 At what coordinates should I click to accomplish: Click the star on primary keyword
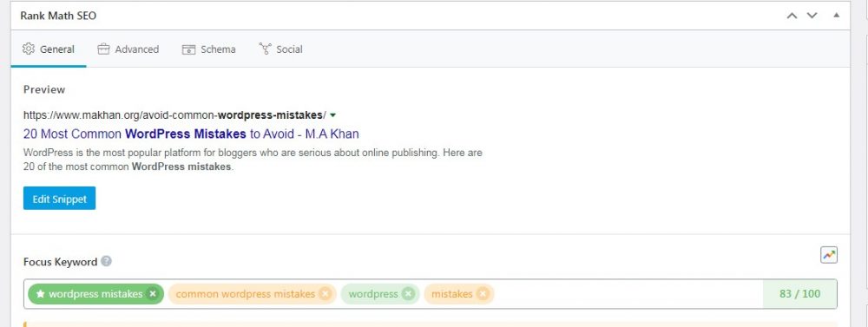[40, 294]
